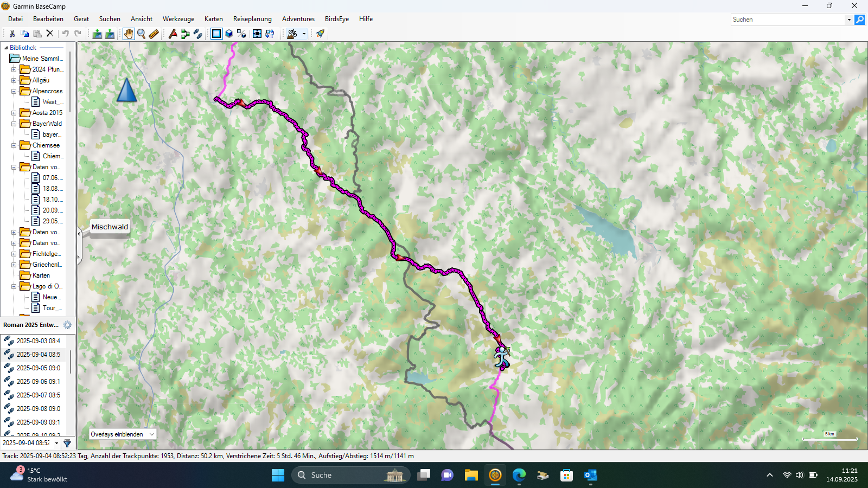Select the footprints track drawing tool
This screenshot has height=488, width=868.
198,34
